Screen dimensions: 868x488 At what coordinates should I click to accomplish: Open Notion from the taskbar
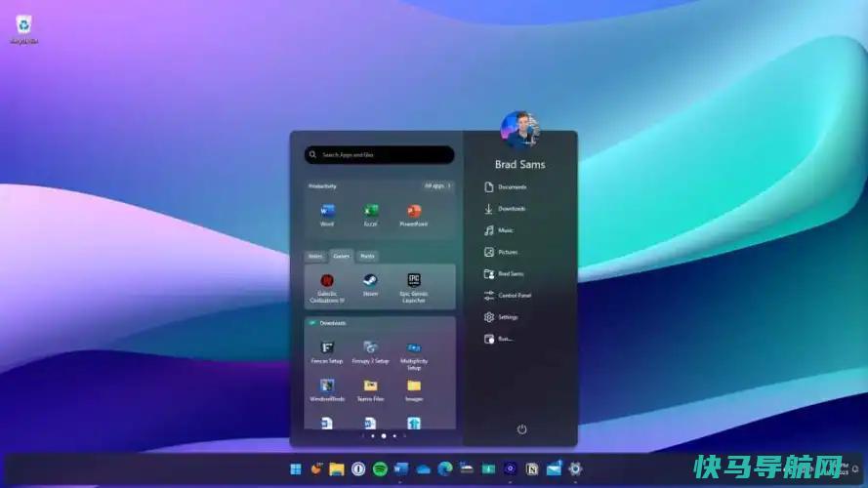point(531,469)
